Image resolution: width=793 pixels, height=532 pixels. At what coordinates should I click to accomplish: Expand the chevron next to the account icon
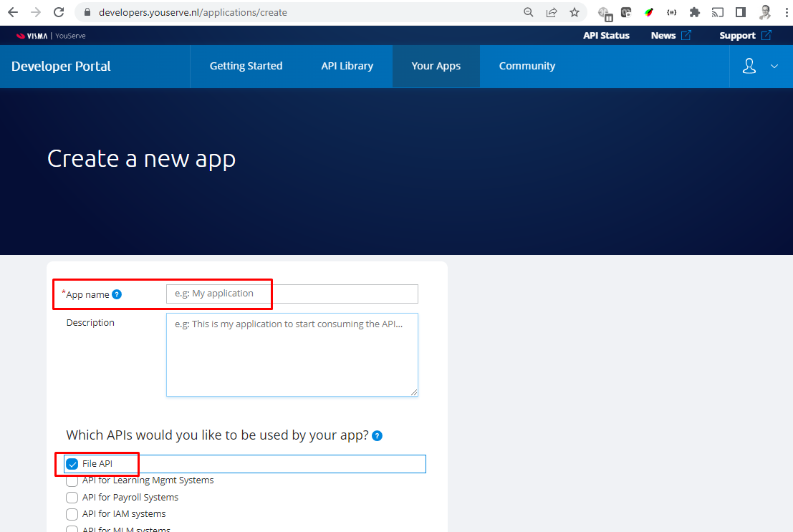[x=774, y=66]
